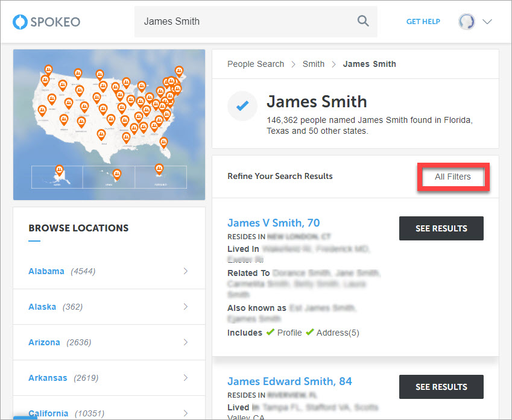The height and width of the screenshot is (420, 512).
Task: Click the James Smith search field
Action: 256,22
